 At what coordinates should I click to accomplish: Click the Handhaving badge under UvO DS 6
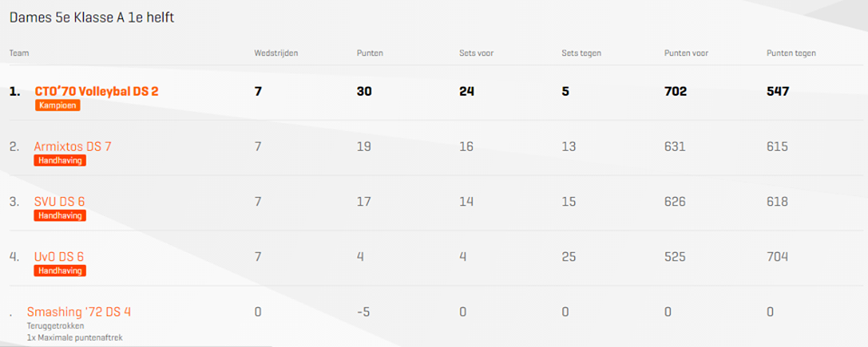pos(60,270)
